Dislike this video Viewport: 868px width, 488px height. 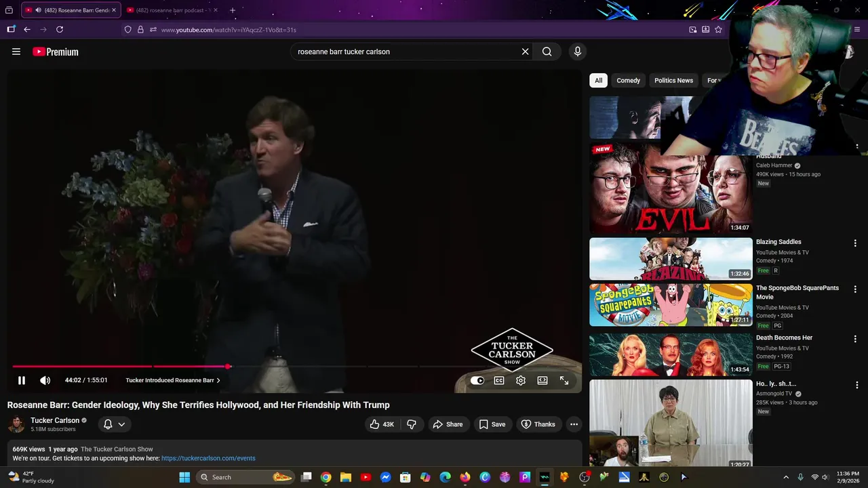pyautogui.click(x=412, y=424)
